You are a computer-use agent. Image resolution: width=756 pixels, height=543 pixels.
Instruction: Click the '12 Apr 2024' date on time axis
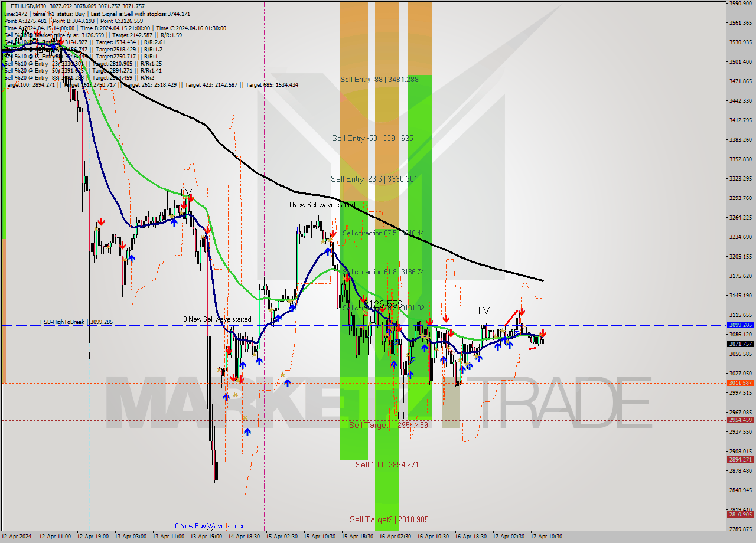pyautogui.click(x=17, y=537)
